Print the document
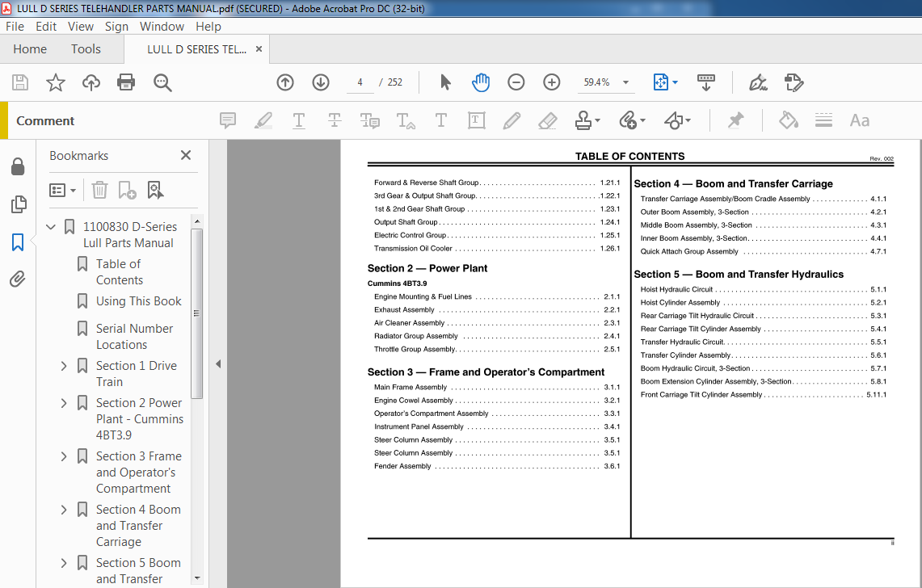 tap(126, 82)
